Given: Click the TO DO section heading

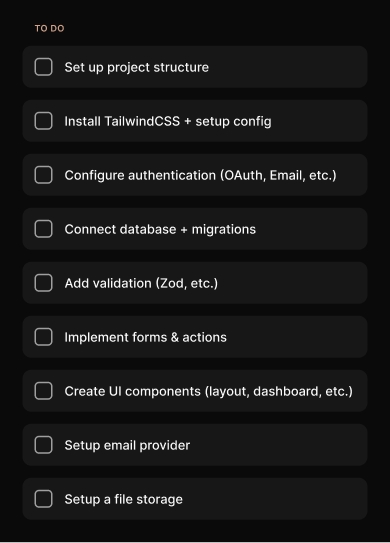Looking at the screenshot, I should pos(50,28).
